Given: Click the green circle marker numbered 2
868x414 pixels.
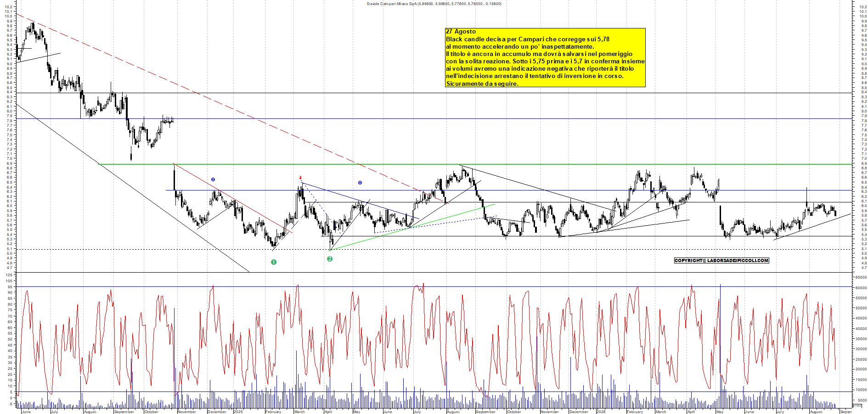Looking at the screenshot, I should pos(330,259).
